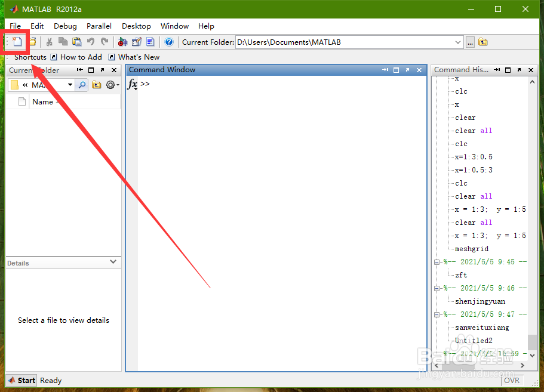Collapse the 2021/5/5 9:47 history group

click(437, 314)
